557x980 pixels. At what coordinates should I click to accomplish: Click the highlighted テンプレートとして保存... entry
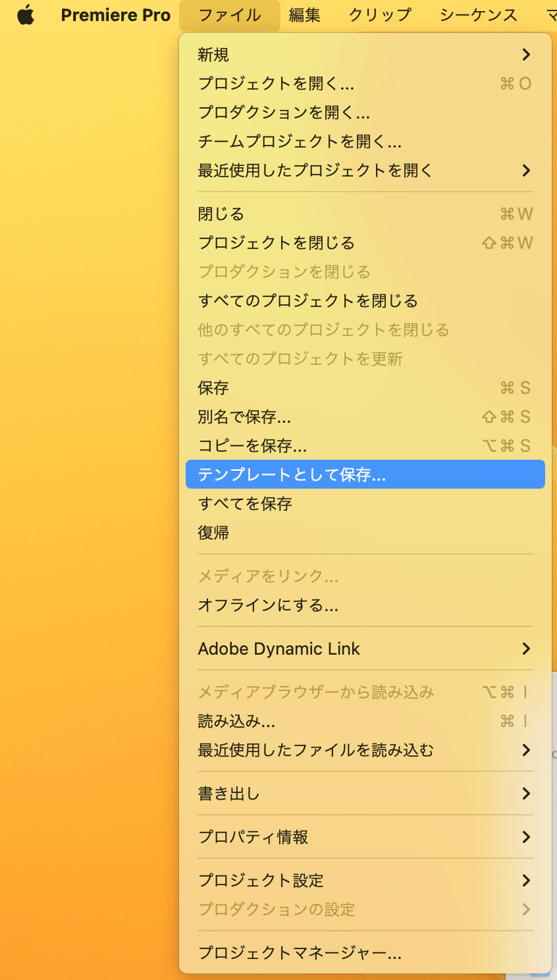(x=366, y=474)
